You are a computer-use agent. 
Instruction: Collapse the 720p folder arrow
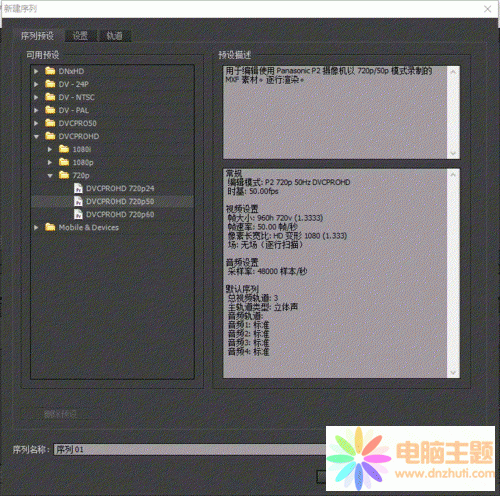[x=50, y=175]
